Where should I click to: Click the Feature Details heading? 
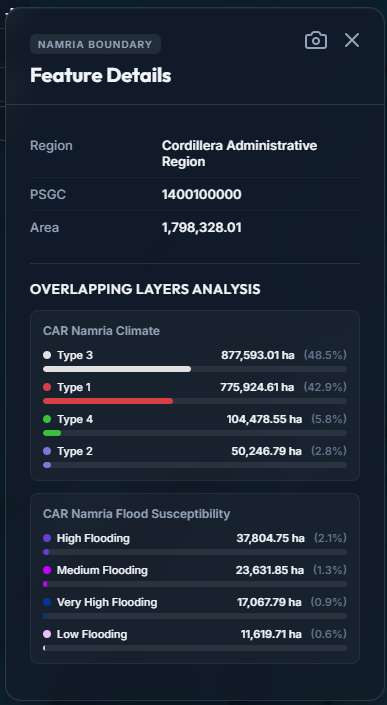click(101, 75)
